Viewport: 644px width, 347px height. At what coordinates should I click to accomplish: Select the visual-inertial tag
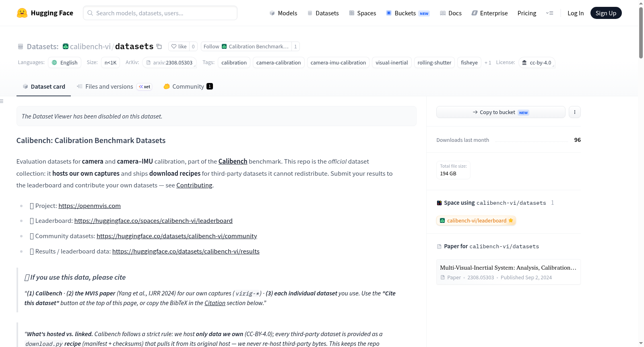click(392, 62)
